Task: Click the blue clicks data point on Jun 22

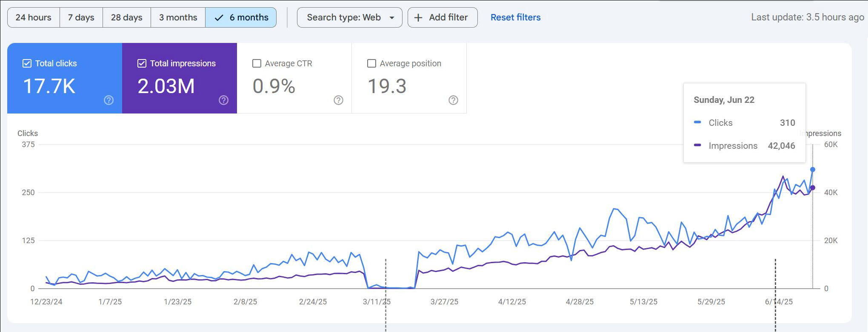Action: [813, 170]
